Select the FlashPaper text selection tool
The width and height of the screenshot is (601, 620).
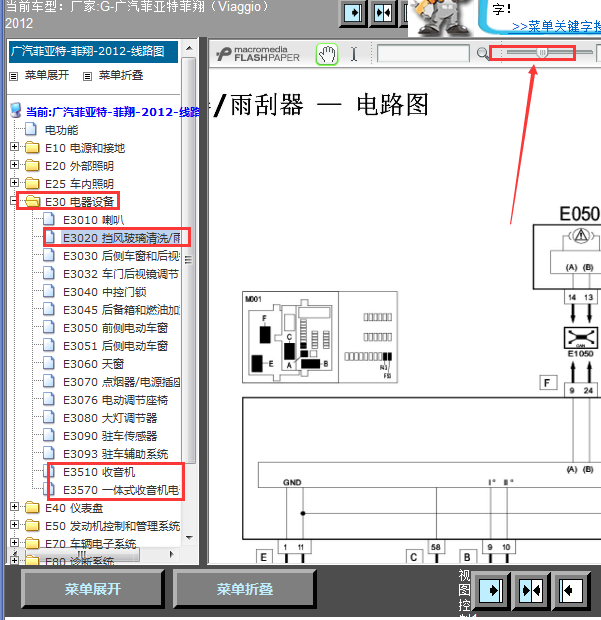(354, 54)
